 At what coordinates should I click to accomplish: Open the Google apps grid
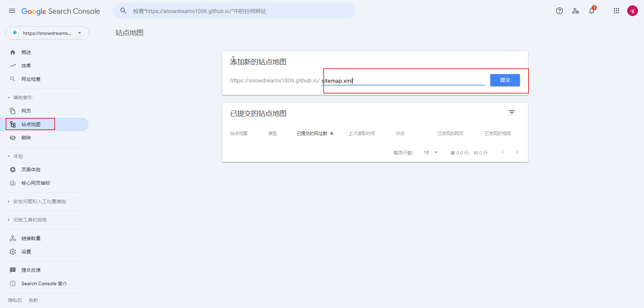(616, 11)
